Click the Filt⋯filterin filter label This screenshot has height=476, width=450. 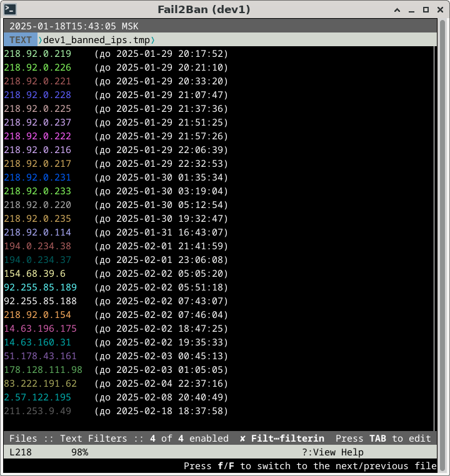(287, 439)
